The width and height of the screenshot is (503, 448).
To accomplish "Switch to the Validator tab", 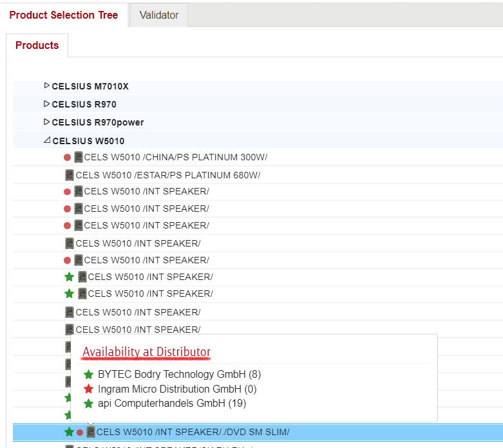I will click(159, 15).
